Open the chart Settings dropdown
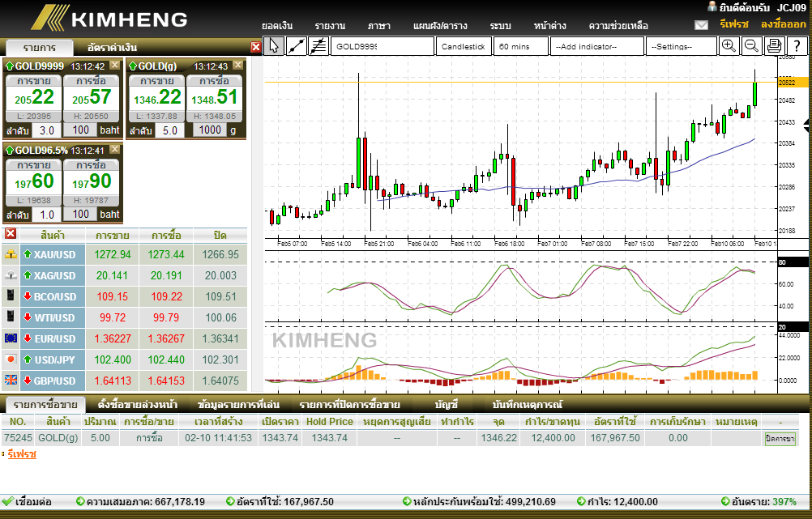 681,46
